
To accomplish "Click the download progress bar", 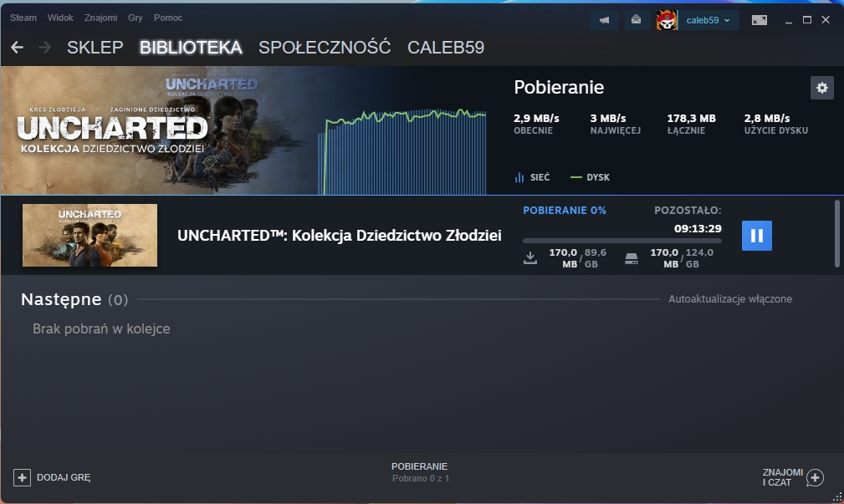I will (x=621, y=241).
